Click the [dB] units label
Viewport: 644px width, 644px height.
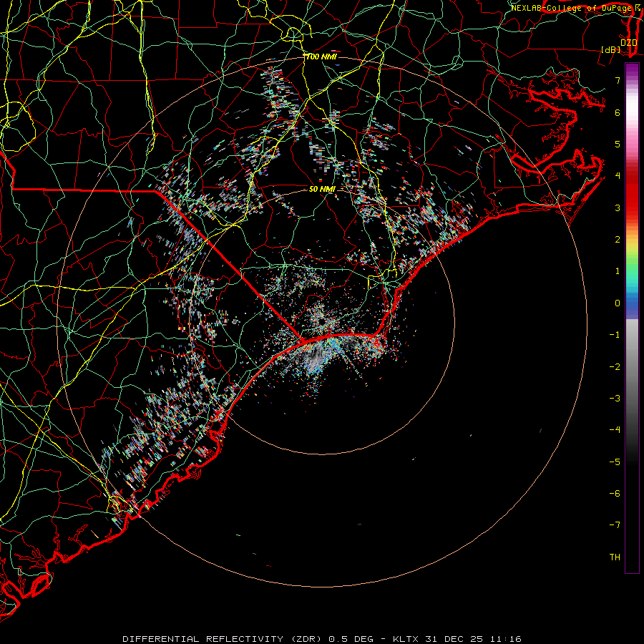(x=611, y=49)
